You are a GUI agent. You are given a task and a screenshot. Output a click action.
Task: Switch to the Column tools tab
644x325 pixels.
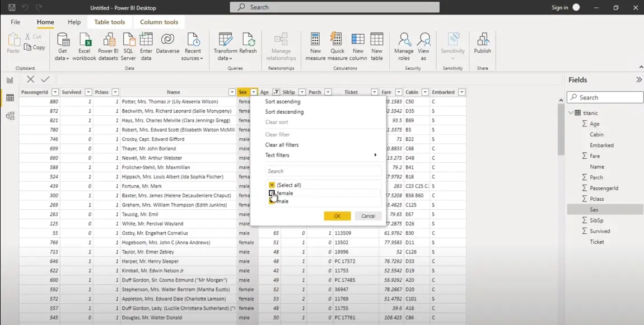159,22
